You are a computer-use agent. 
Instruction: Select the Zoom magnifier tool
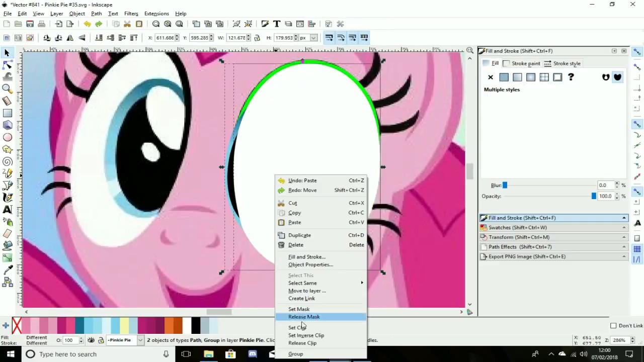coord(7,89)
